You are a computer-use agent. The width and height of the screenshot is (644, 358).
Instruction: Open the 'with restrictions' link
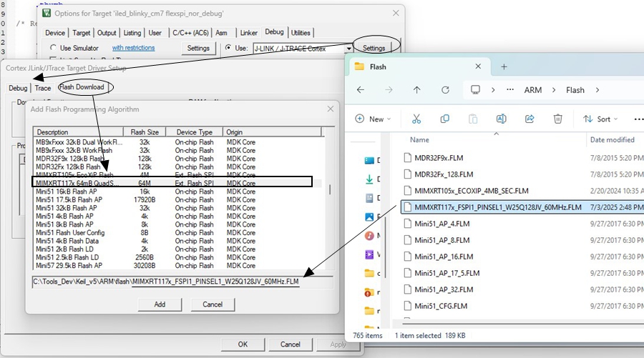[134, 48]
